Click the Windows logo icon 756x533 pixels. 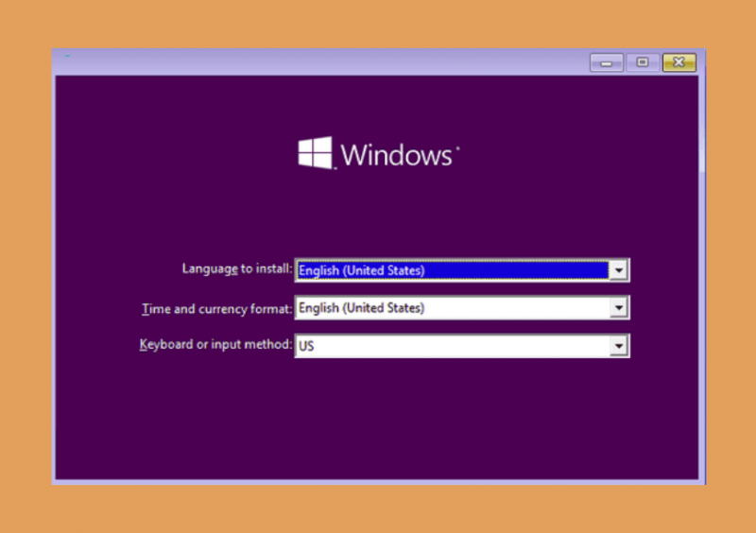[316, 152]
